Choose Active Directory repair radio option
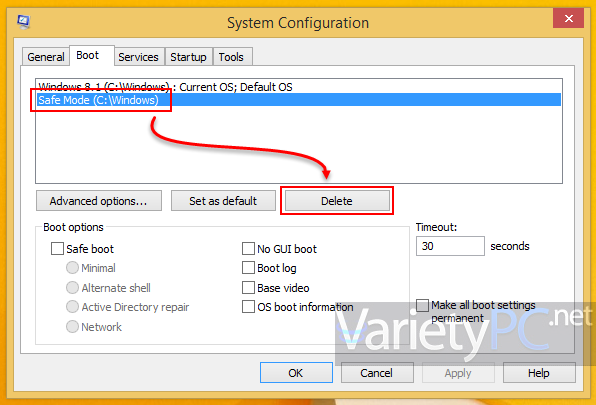Screen dimensions: 596x405 click(72, 307)
